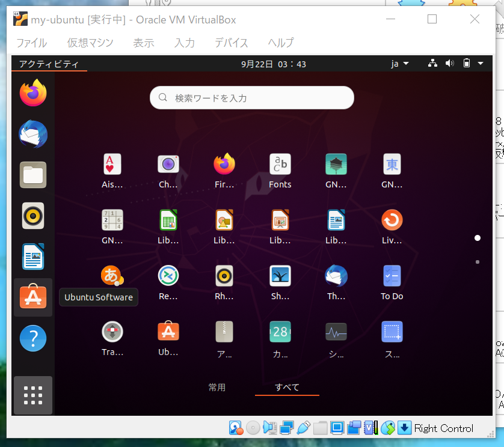Expand the ja input source dropdown
This screenshot has width=504, height=447.
(x=400, y=64)
